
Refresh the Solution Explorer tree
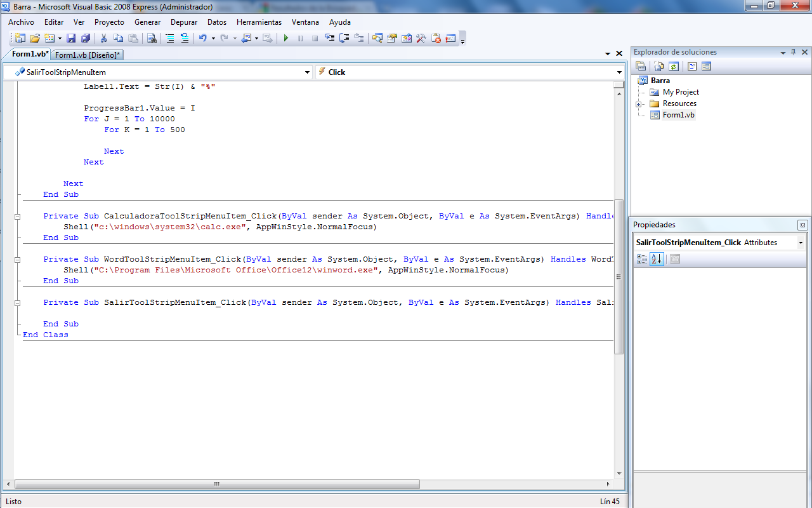[x=674, y=66]
